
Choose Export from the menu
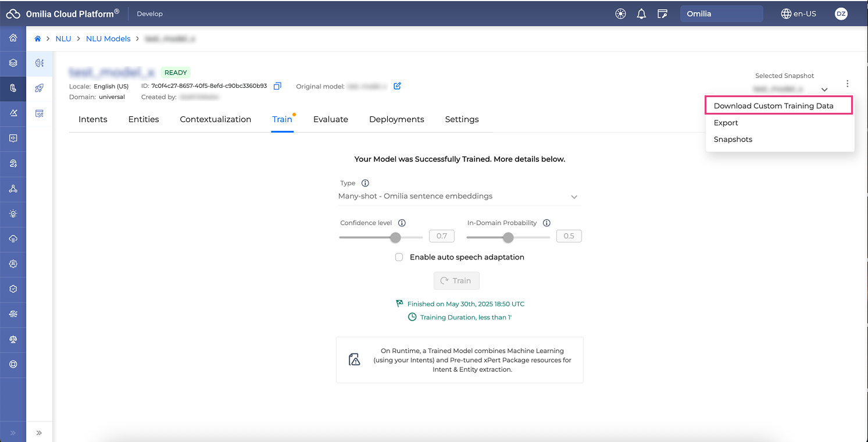click(x=780, y=123)
